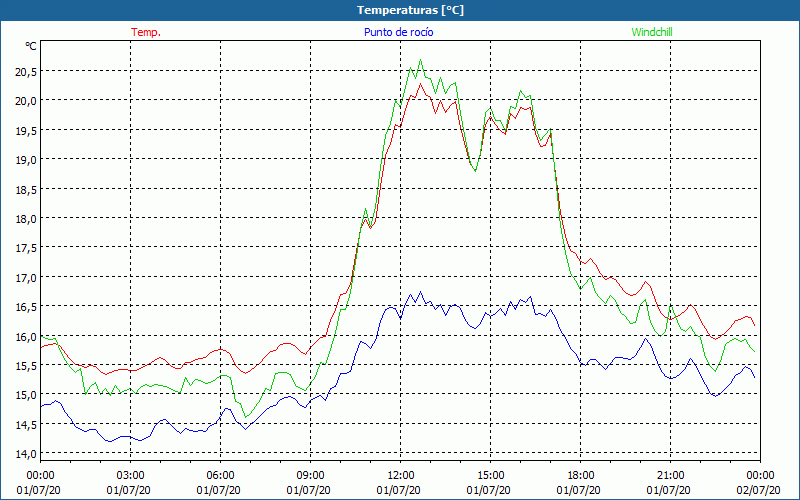Click the '19,5' temperature axis value
Image resolution: width=800 pixels, height=500 pixels.
tap(26, 131)
